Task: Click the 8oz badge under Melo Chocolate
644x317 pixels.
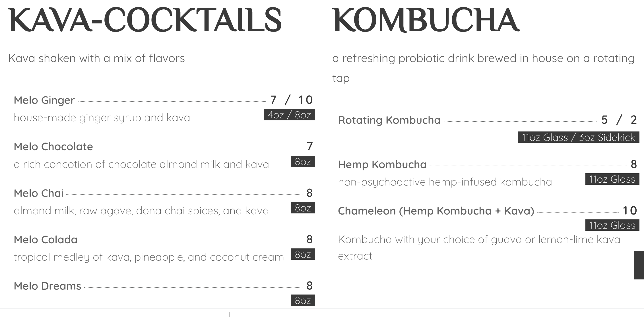Action: (303, 162)
